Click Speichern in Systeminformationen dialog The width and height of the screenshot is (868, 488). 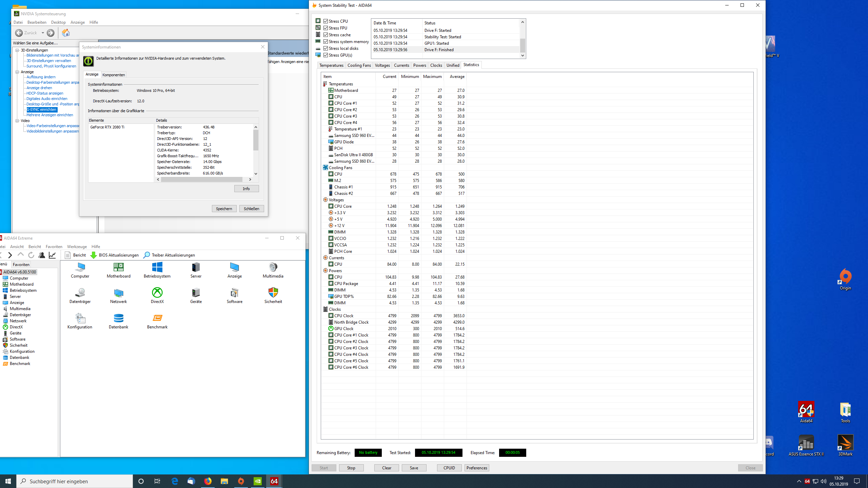coord(224,208)
